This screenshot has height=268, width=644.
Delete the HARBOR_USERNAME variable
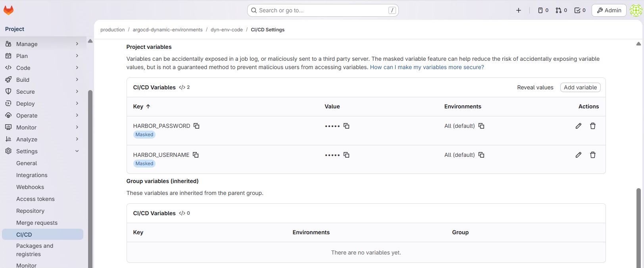[x=592, y=155]
